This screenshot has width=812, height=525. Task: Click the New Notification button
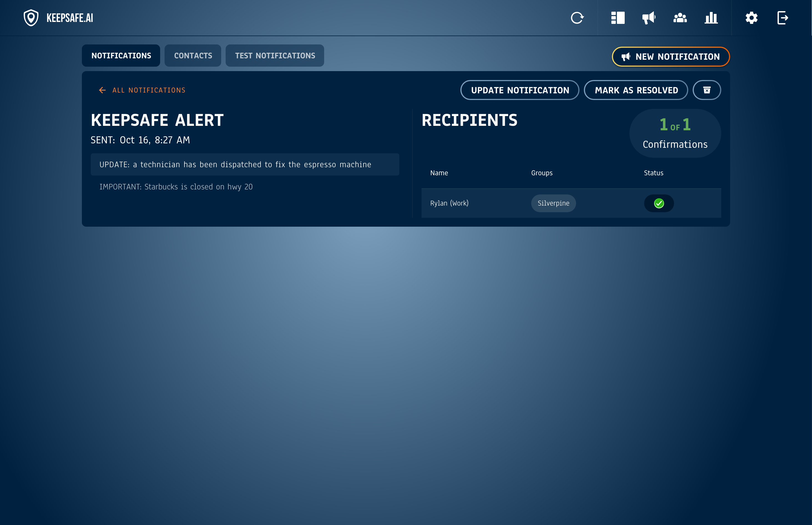[x=671, y=57]
